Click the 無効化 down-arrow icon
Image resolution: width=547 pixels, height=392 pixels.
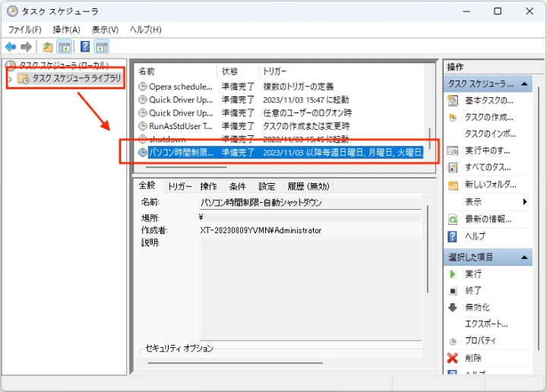(453, 307)
